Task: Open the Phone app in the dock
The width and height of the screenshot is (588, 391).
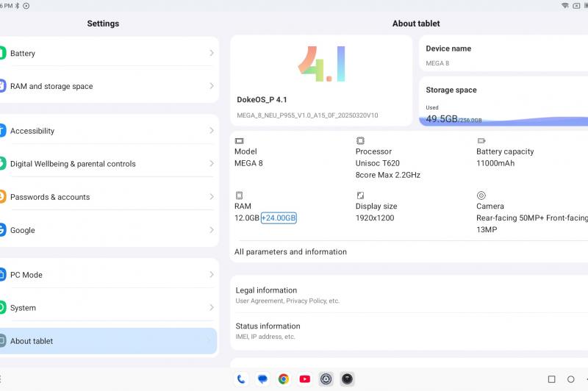Action: click(x=241, y=379)
